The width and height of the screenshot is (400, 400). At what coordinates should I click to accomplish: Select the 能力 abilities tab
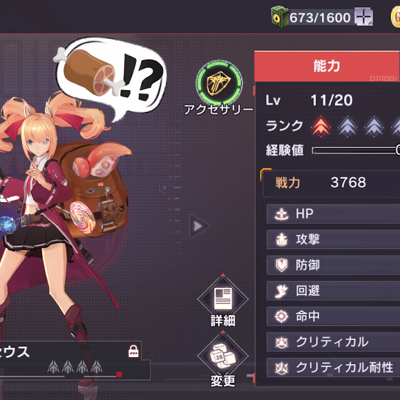327,66
